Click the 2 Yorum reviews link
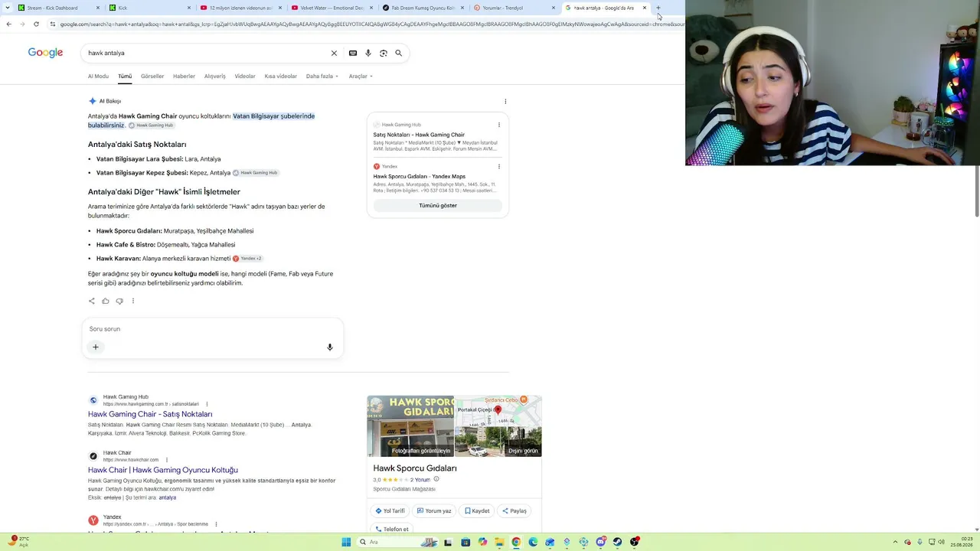The image size is (980, 551). tap(420, 480)
